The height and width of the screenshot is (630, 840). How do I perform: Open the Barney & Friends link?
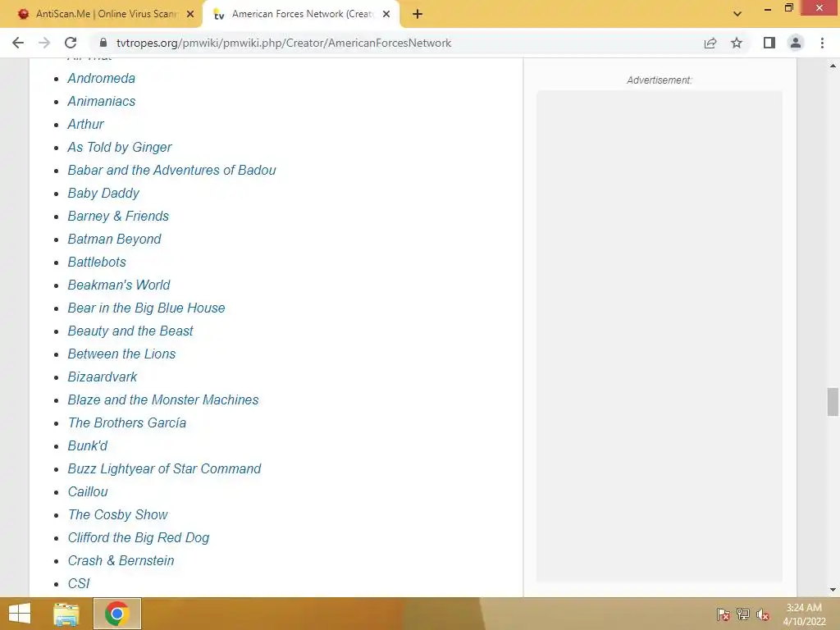pos(118,217)
